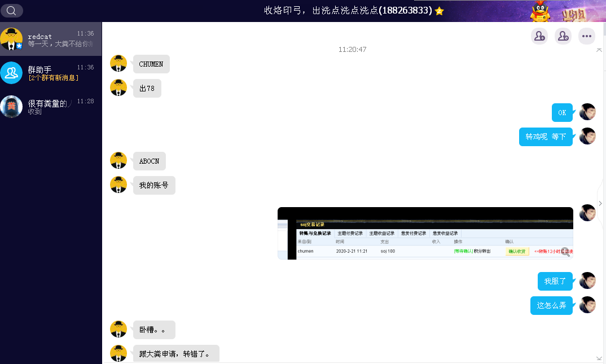Click the 我的账号 message bubble
606x364 pixels.
tap(154, 185)
